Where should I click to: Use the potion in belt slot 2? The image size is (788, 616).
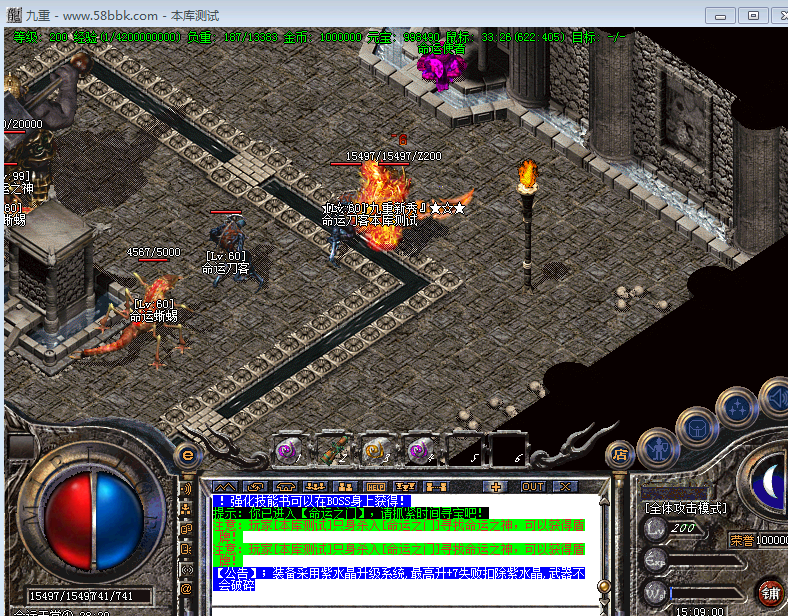click(334, 450)
